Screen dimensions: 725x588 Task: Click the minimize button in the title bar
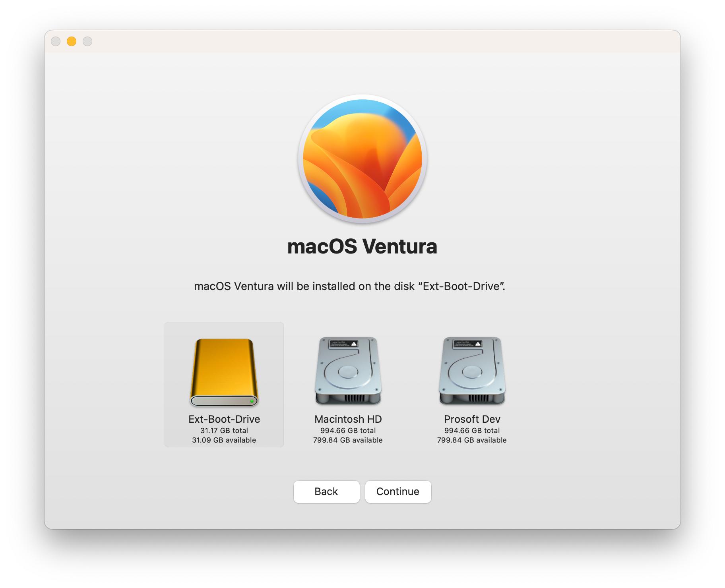tap(72, 41)
